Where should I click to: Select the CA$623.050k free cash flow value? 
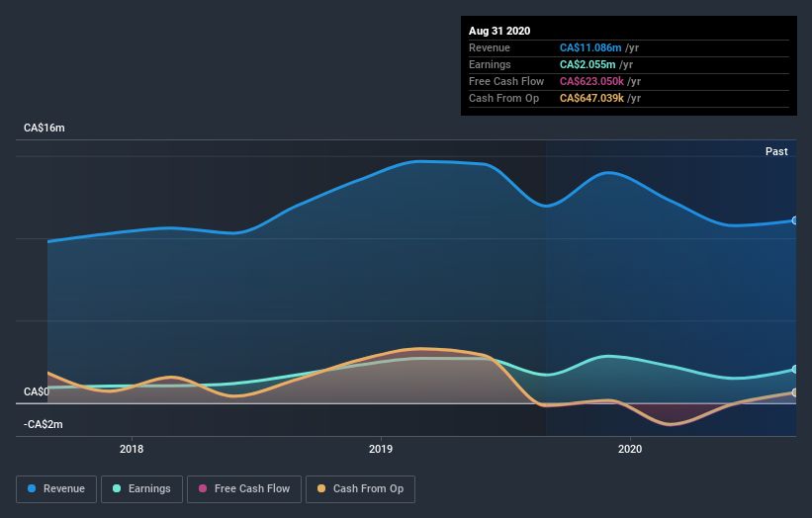(x=591, y=81)
